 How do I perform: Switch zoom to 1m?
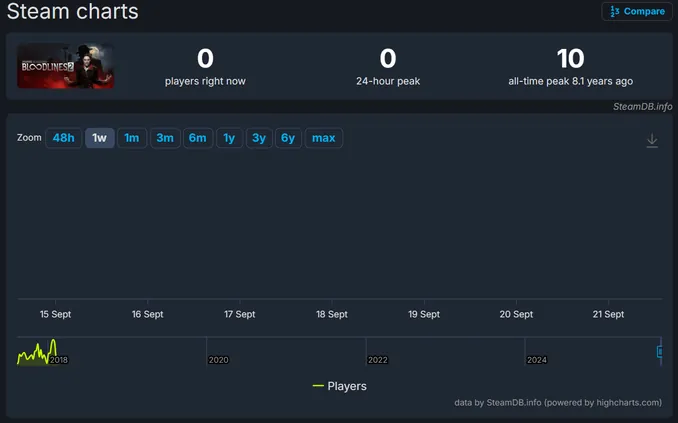click(132, 138)
